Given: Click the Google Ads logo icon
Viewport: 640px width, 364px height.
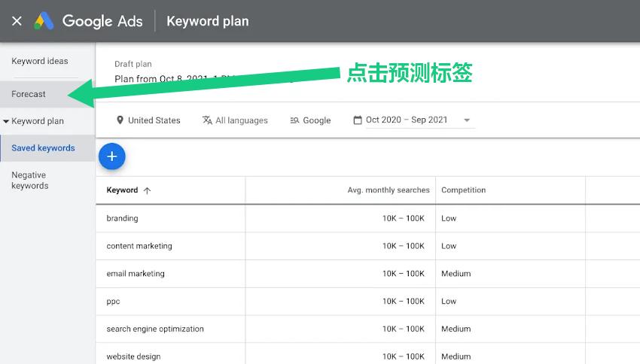Looking at the screenshot, I should point(44,21).
